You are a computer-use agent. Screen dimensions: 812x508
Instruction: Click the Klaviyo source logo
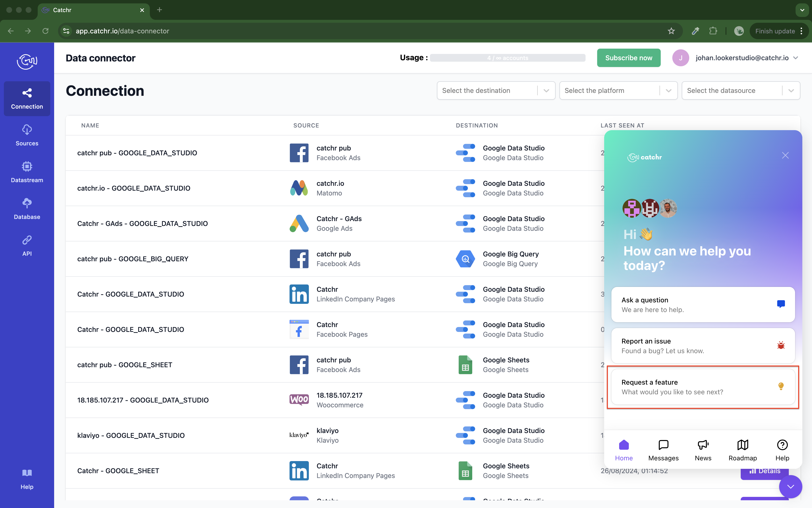[299, 435]
